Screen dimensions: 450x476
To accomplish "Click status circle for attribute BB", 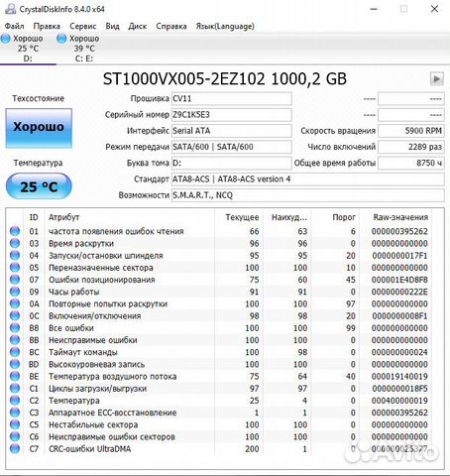I will (x=15, y=340).
